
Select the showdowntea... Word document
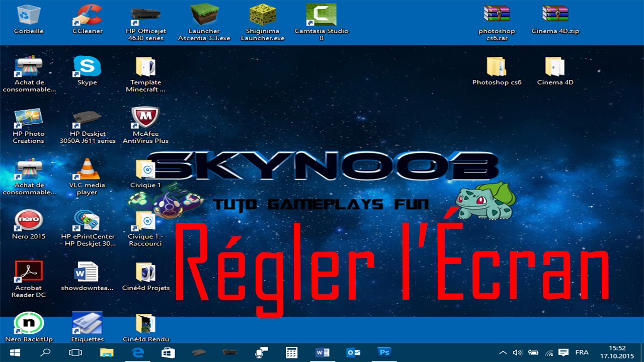pos(87,276)
